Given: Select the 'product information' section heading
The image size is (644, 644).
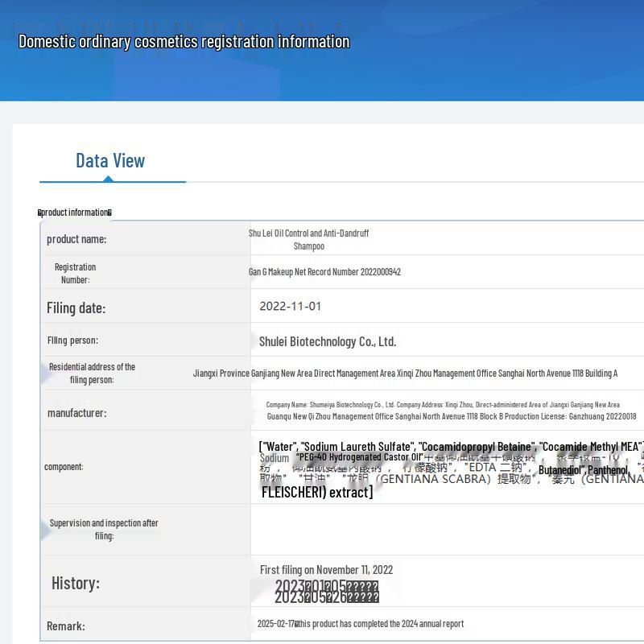Looking at the screenshot, I should 75,213.
